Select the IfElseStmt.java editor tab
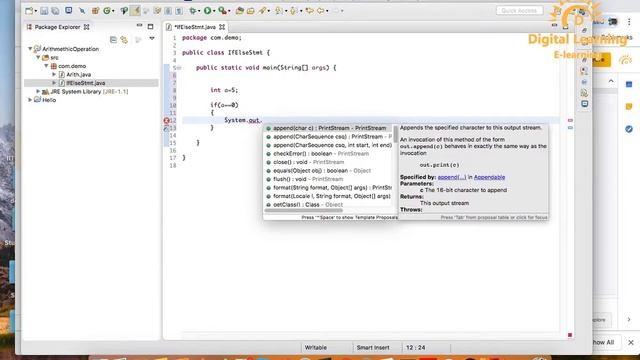Screen dimensions: 640x360 coord(195,27)
